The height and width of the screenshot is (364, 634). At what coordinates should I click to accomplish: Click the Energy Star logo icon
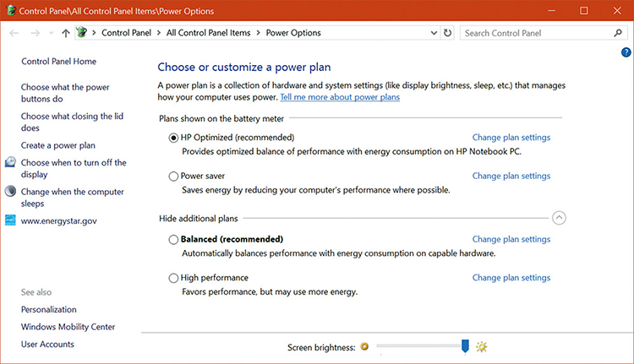(10, 220)
